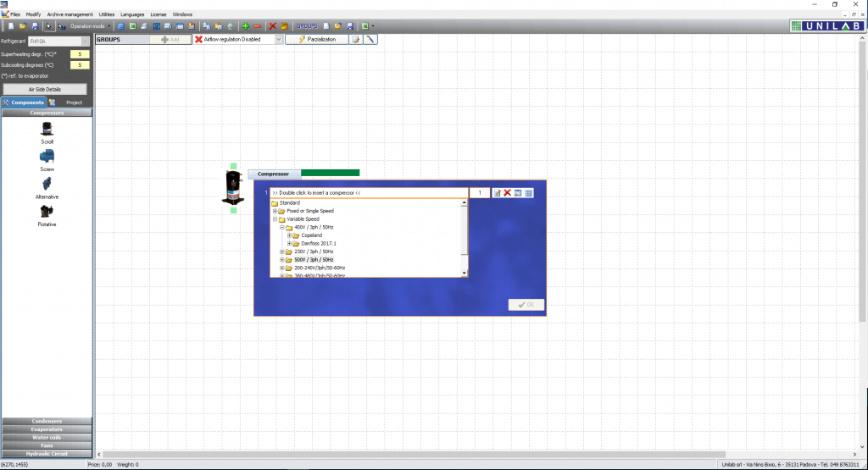Select the Alternative compressor component
The height and width of the screenshot is (470, 868).
click(47, 188)
